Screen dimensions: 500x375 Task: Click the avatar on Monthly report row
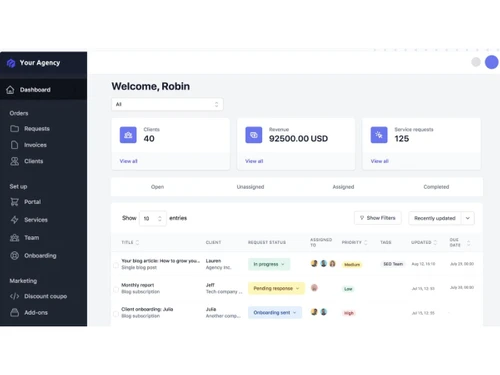click(314, 288)
